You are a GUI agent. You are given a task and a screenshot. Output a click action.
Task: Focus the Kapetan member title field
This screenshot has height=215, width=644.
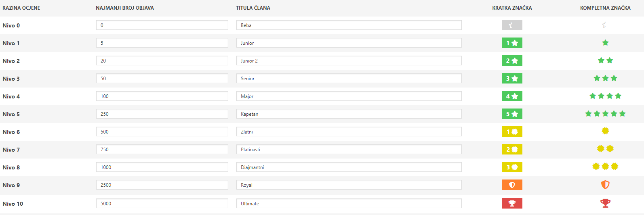tap(349, 114)
